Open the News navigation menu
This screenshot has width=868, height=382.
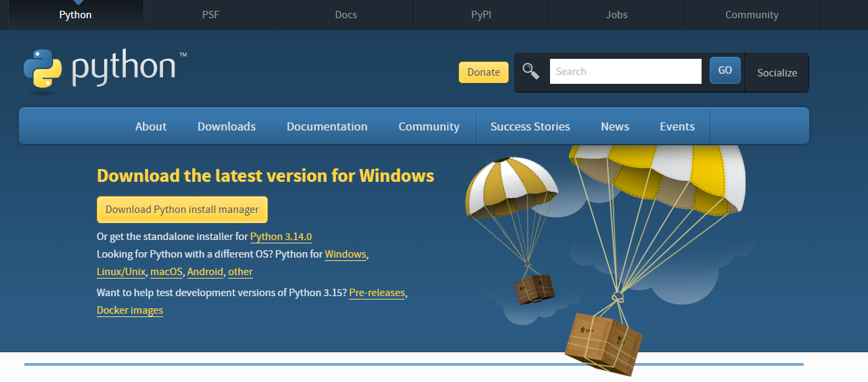(615, 126)
